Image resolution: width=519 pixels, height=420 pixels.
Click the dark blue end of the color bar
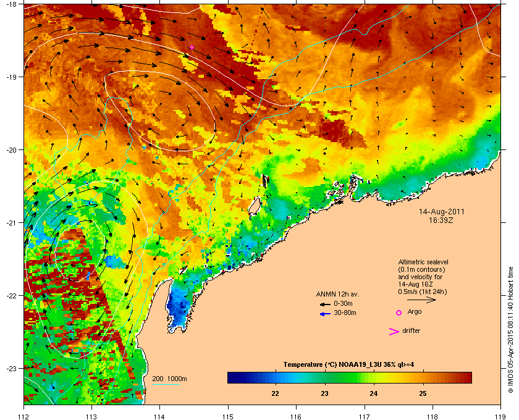pyautogui.click(x=232, y=377)
